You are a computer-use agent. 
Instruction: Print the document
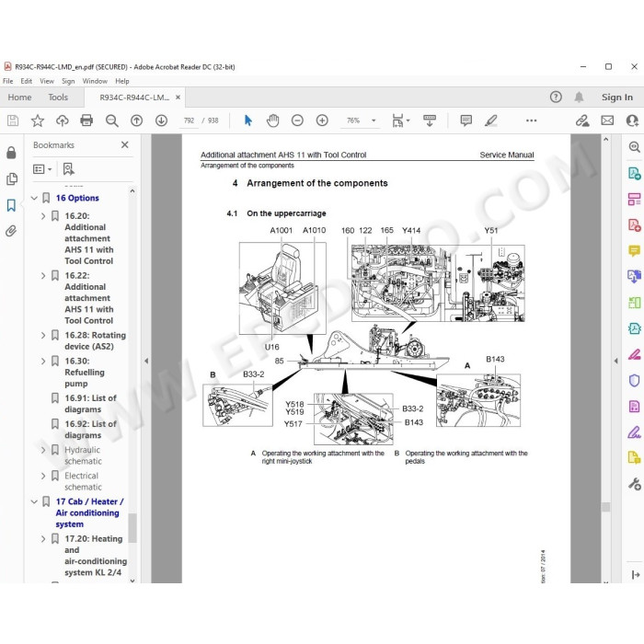86,121
